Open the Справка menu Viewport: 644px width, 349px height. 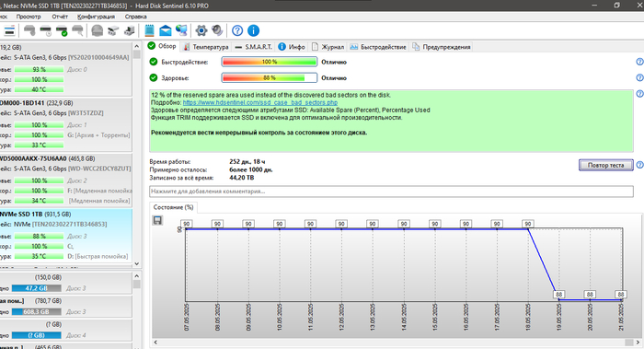pyautogui.click(x=135, y=17)
